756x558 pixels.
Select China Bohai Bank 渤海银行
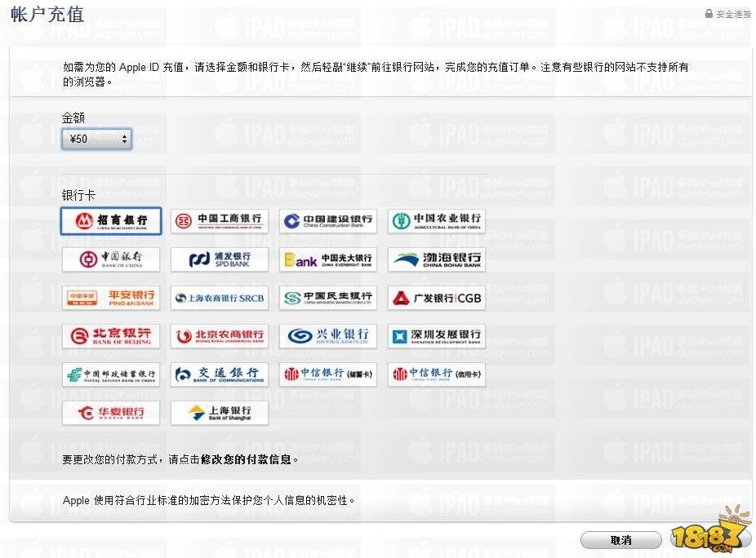click(x=436, y=259)
